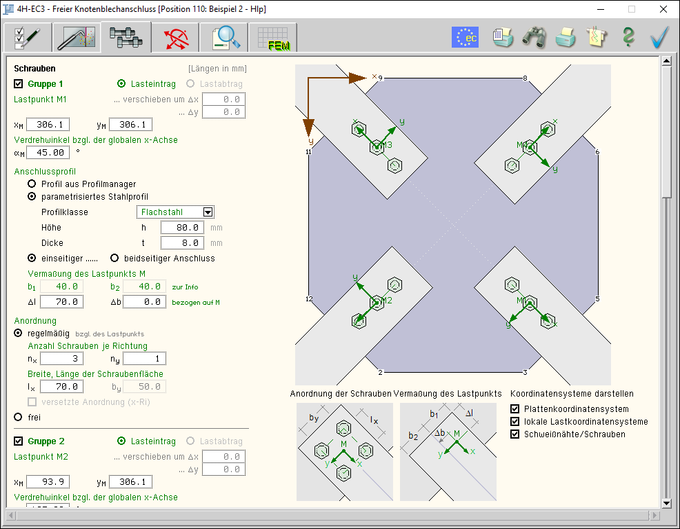Viewport: 680px width, 529px height.
Task: Switch to the red weld symbol tab
Action: [x=178, y=37]
